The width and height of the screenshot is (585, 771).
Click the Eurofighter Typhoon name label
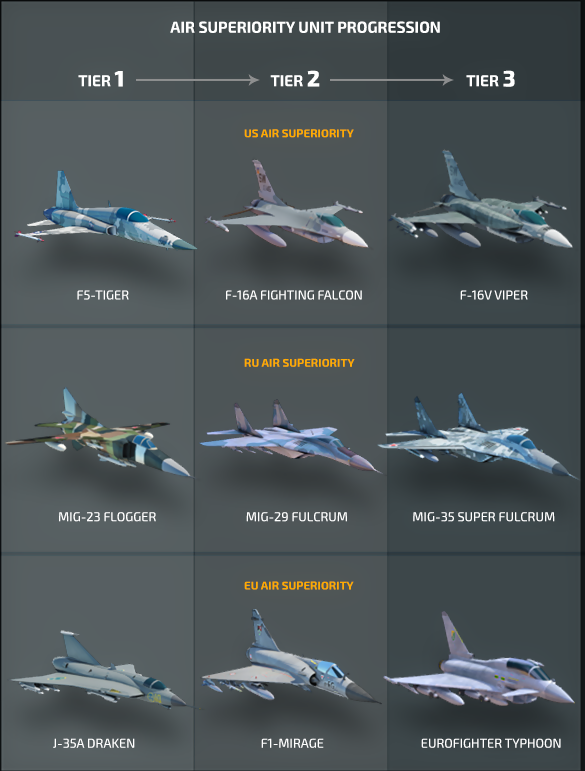(491, 743)
